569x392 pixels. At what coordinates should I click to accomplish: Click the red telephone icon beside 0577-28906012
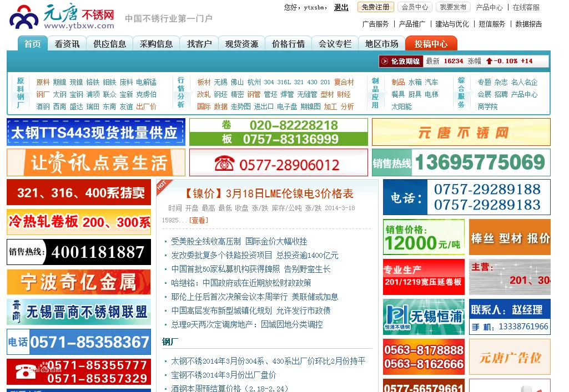point(224,164)
